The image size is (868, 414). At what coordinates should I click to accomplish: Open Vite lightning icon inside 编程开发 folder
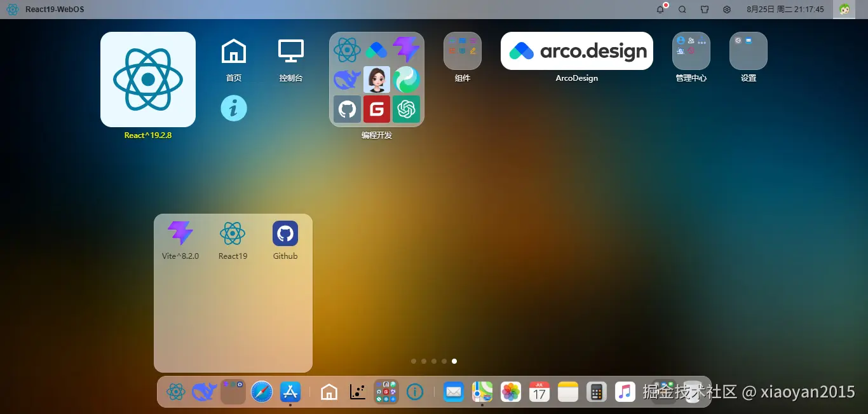[406, 50]
